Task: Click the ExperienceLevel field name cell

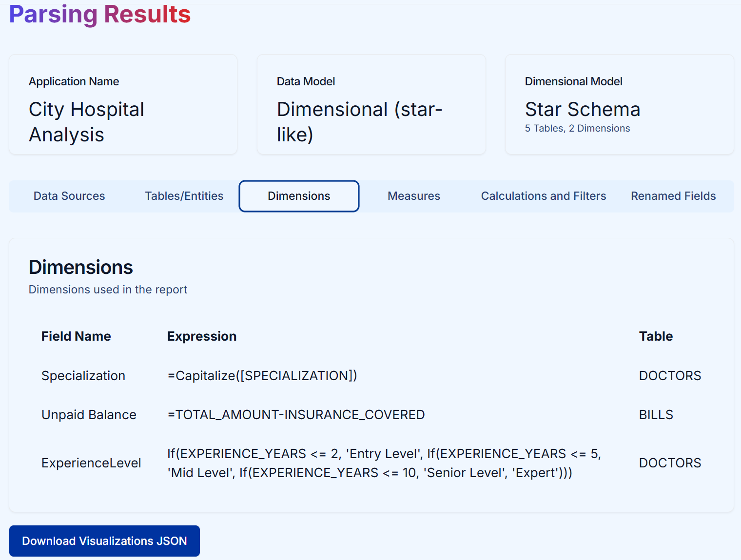Action: pos(91,463)
